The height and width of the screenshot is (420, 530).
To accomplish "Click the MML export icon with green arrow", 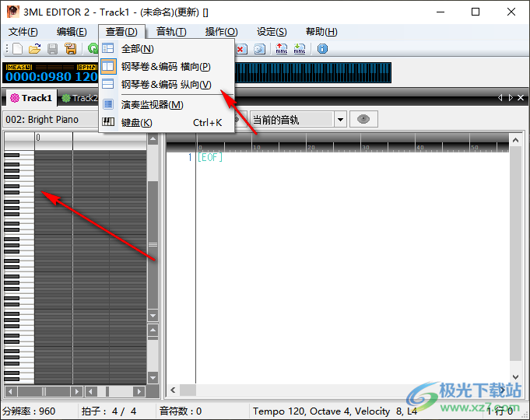I will coord(300,49).
